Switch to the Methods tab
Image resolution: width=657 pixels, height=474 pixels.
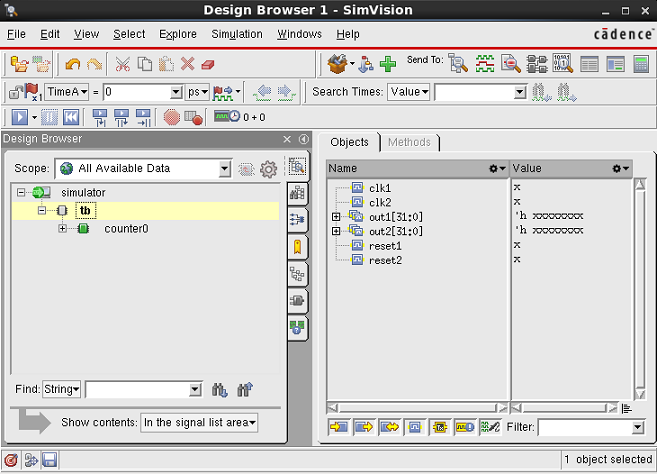point(409,142)
